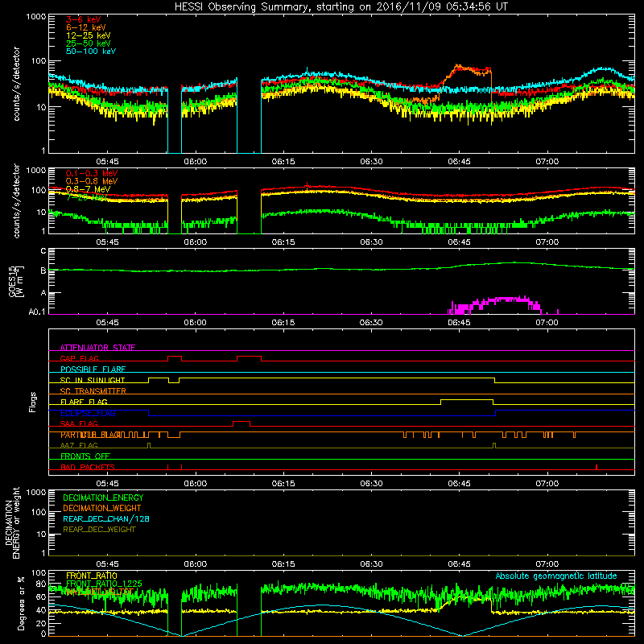Click the BAD_PACKETS spike after 07:00

[597, 467]
